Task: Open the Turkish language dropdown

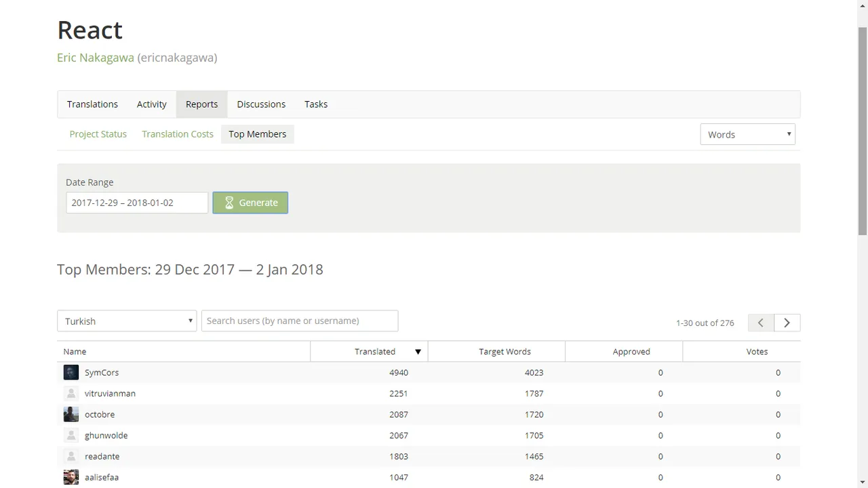Action: tap(127, 321)
